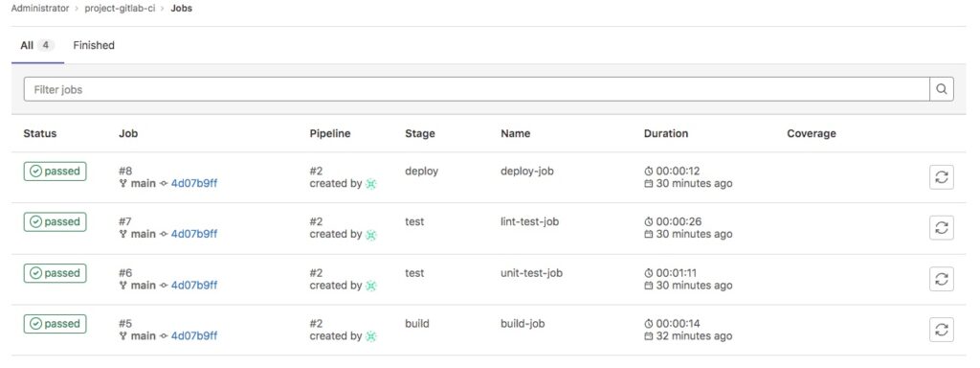Screen dimensions: 980x368
Task: Retry build-job using its retry icon
Action: pos(942,330)
